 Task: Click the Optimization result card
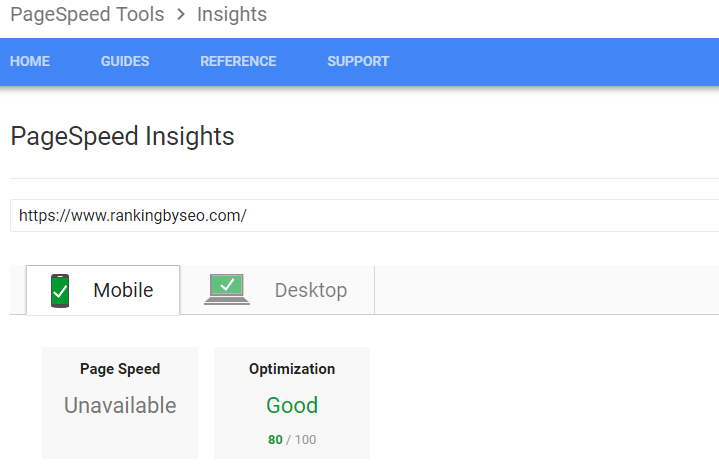click(x=292, y=403)
